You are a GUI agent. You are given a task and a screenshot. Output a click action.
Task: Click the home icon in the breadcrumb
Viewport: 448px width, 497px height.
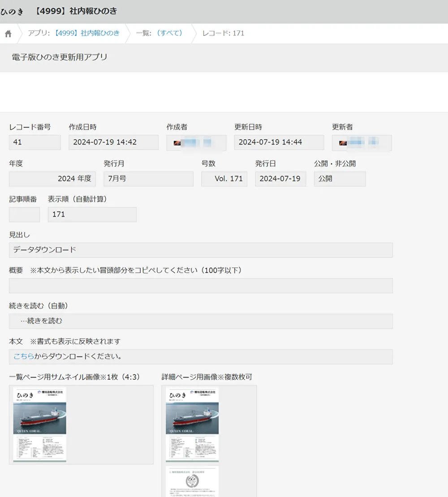pos(7,33)
